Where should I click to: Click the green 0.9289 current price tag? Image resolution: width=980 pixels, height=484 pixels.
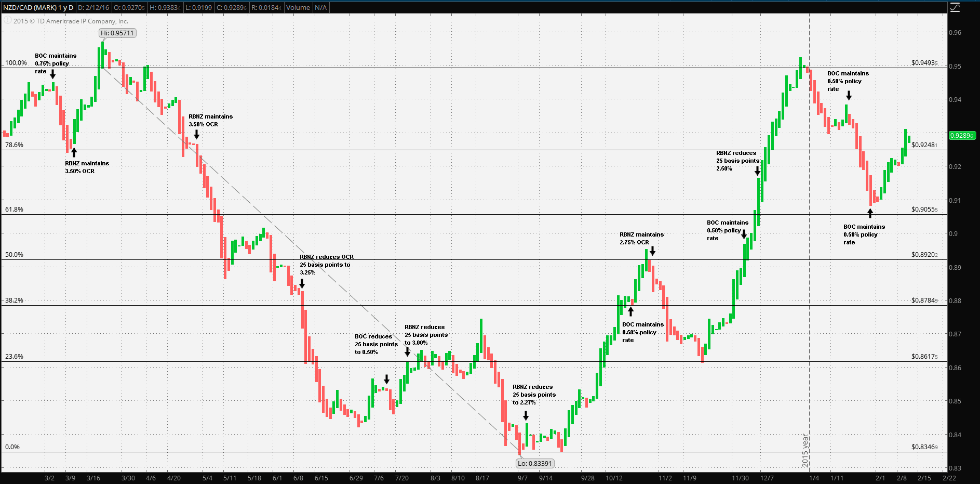click(962, 135)
